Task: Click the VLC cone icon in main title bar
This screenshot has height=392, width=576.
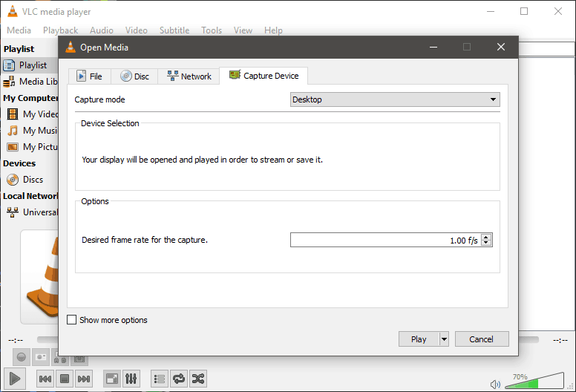Action: point(13,11)
